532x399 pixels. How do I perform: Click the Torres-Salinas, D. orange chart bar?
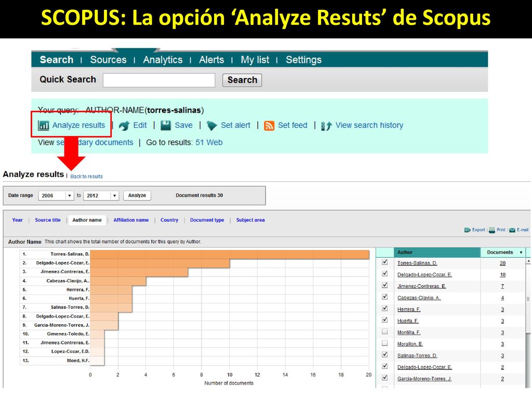point(230,255)
